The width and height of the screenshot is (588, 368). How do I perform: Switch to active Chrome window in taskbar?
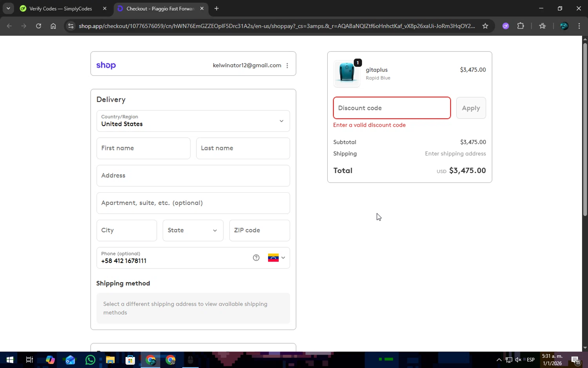(x=151, y=360)
